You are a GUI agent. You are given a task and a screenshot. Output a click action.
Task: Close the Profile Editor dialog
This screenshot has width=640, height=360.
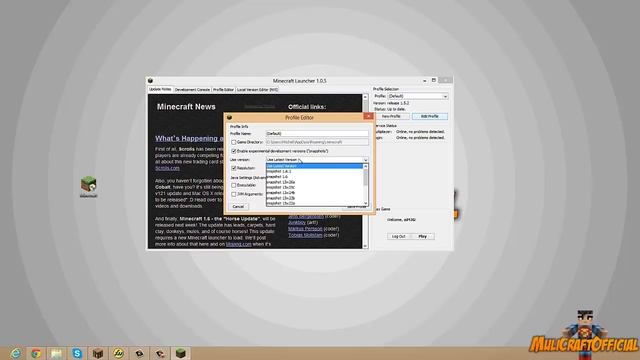click(x=368, y=117)
